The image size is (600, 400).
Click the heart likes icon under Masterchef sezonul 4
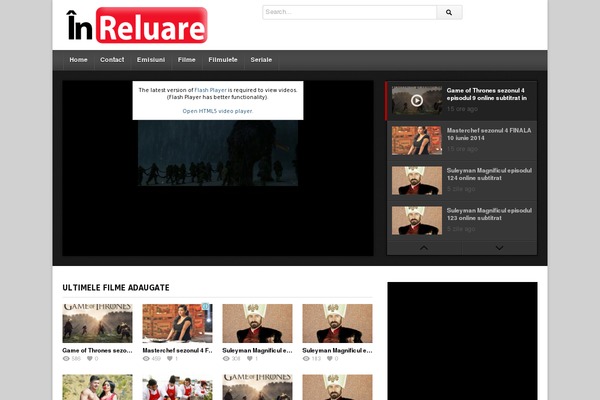pos(170,359)
